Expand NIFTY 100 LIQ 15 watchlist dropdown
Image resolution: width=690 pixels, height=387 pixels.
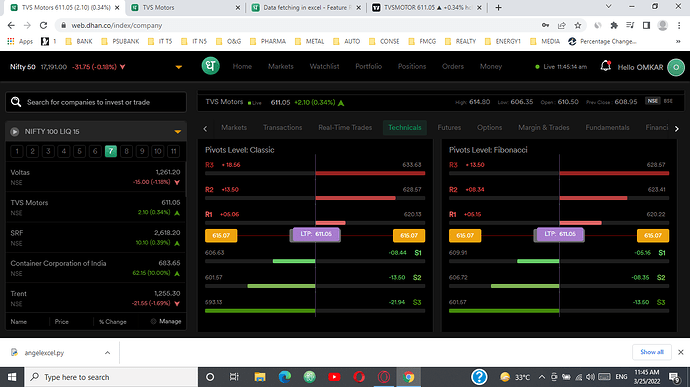pyautogui.click(x=177, y=132)
